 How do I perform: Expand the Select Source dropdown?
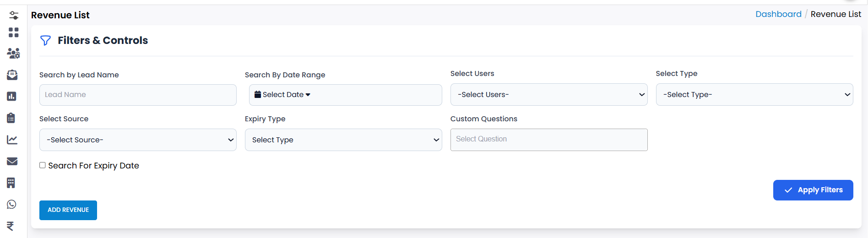pos(138,140)
